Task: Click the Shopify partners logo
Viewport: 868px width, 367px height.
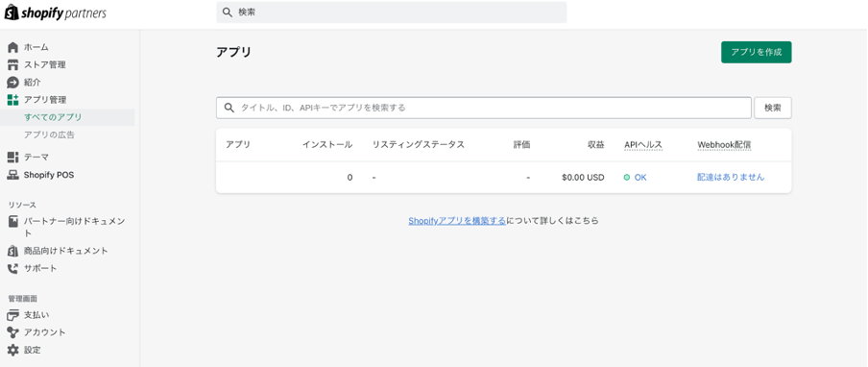Action: (56, 12)
